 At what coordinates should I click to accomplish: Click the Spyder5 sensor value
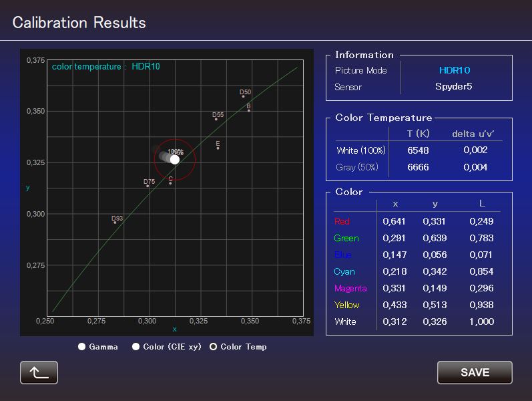click(x=453, y=87)
